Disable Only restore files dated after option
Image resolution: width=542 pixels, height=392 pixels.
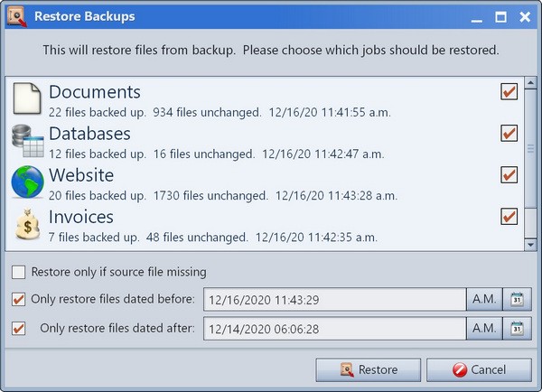point(18,329)
